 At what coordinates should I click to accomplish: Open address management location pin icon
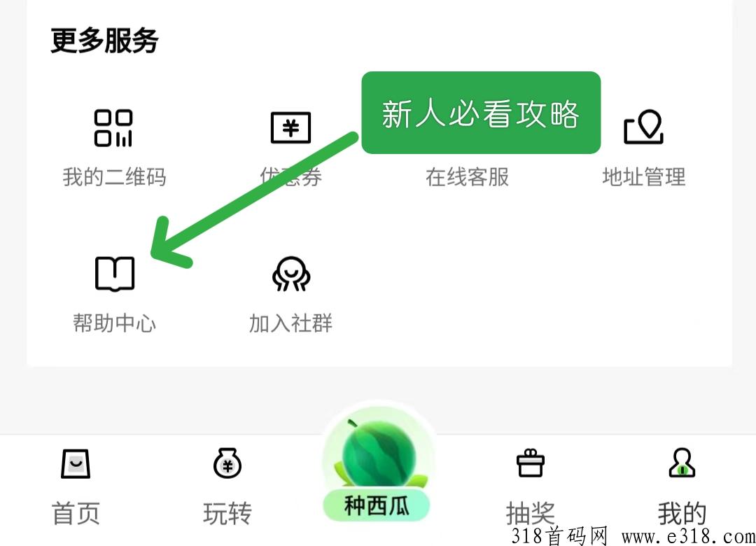point(644,127)
